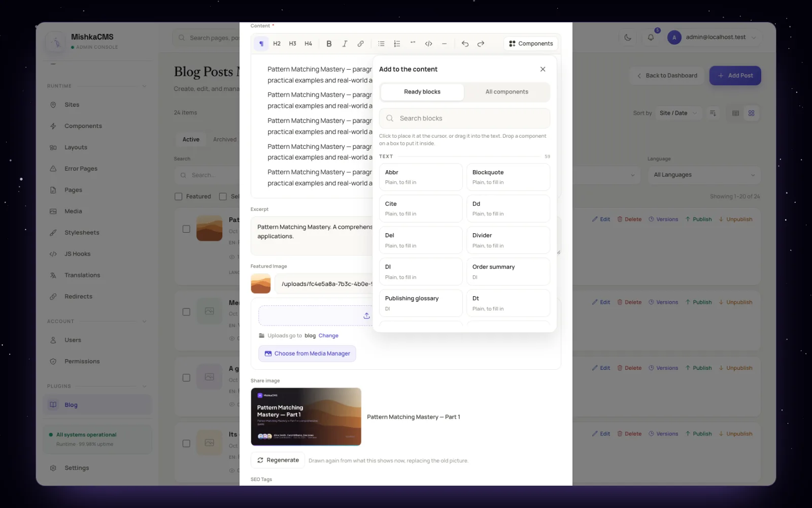Open the Components panel button
Viewport: 812px width, 508px height.
531,44
